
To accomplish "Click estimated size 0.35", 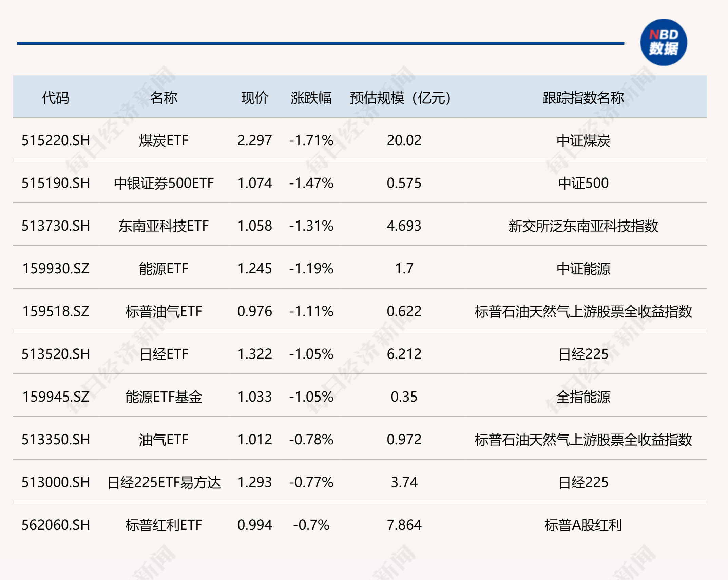I will 404,397.
